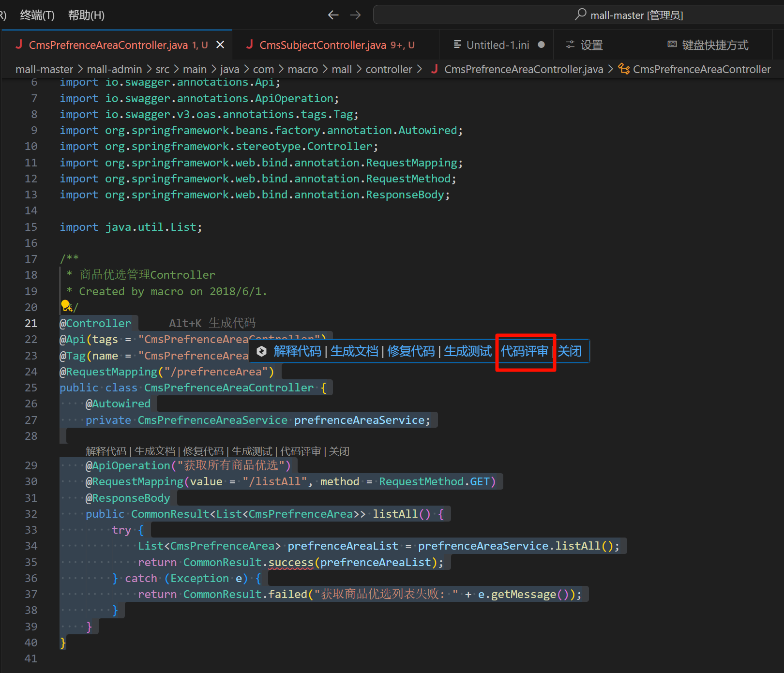Open the 帮助(H) menu

pyautogui.click(x=86, y=15)
